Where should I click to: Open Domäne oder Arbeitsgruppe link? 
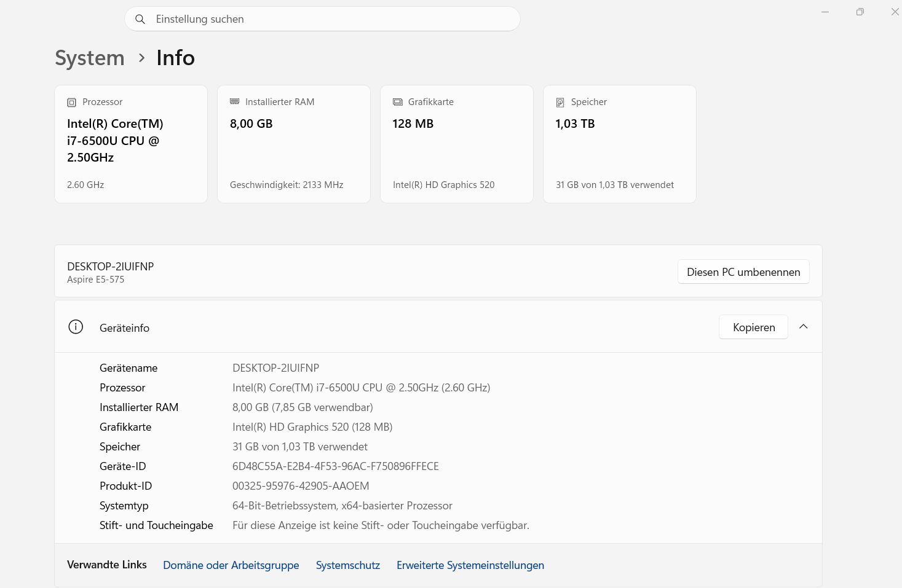click(231, 565)
